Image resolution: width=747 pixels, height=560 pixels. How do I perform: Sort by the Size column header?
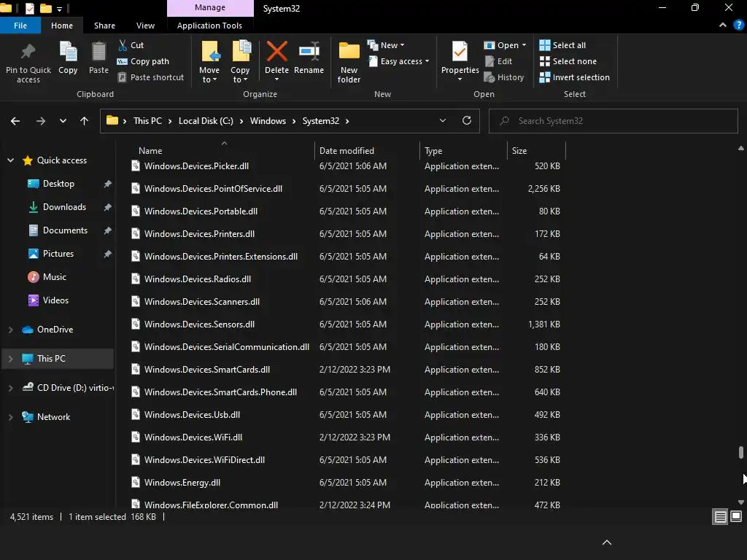tap(536, 150)
